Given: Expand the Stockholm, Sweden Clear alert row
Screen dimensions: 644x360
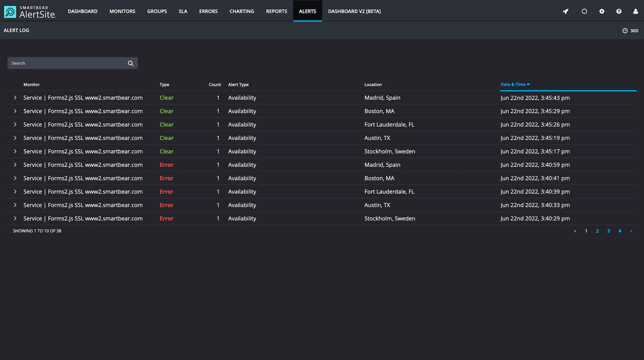Looking at the screenshot, I should click(15, 151).
